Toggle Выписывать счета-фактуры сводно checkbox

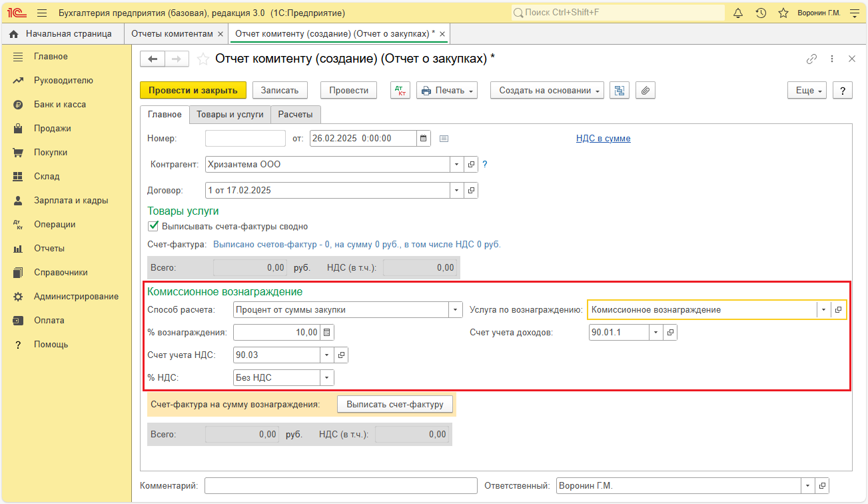(153, 226)
